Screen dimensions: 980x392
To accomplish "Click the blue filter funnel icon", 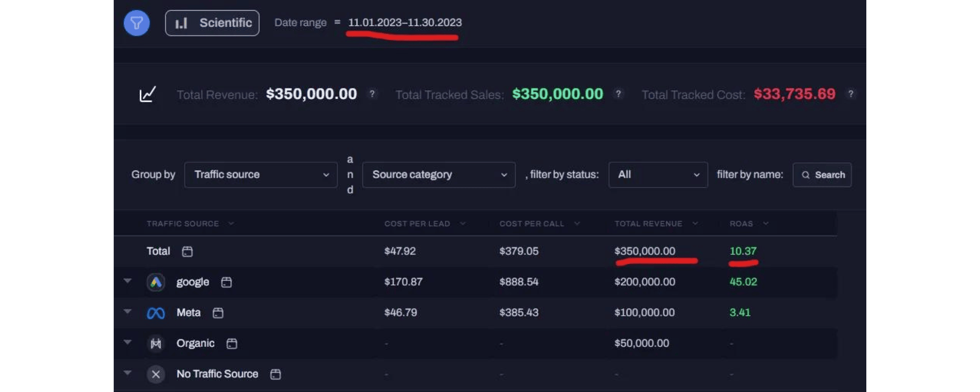I will (136, 23).
